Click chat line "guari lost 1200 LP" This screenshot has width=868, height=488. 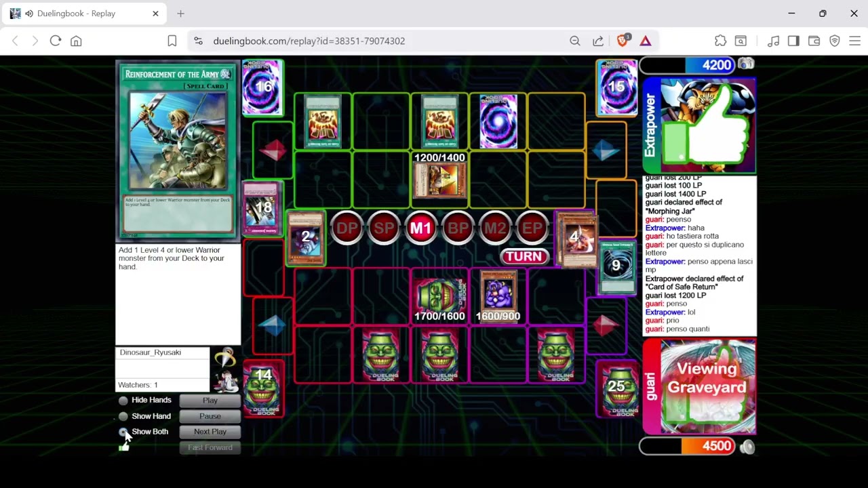coord(675,296)
